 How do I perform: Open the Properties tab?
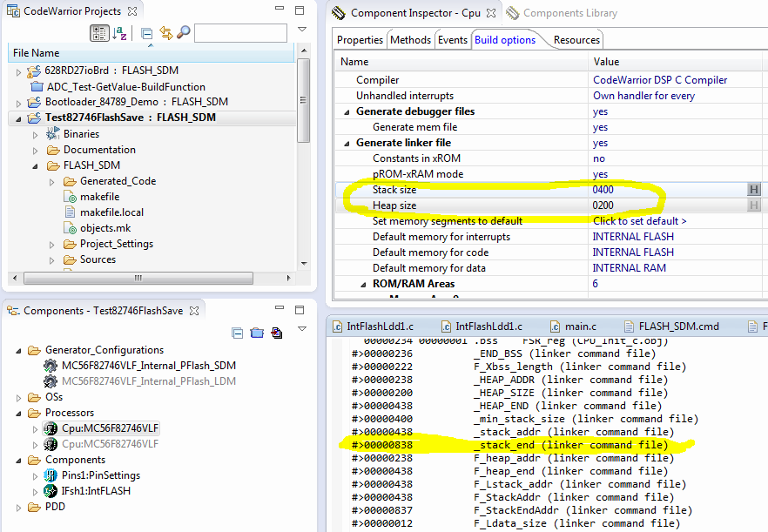coord(360,40)
